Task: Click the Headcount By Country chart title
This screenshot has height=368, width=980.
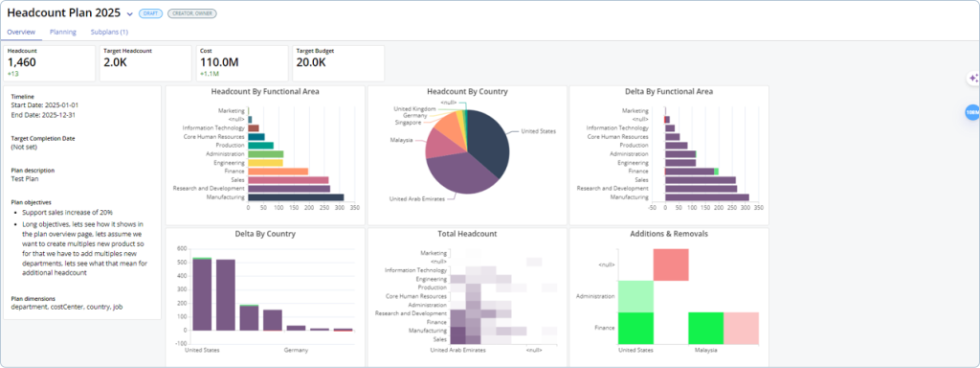Action: pos(467,91)
